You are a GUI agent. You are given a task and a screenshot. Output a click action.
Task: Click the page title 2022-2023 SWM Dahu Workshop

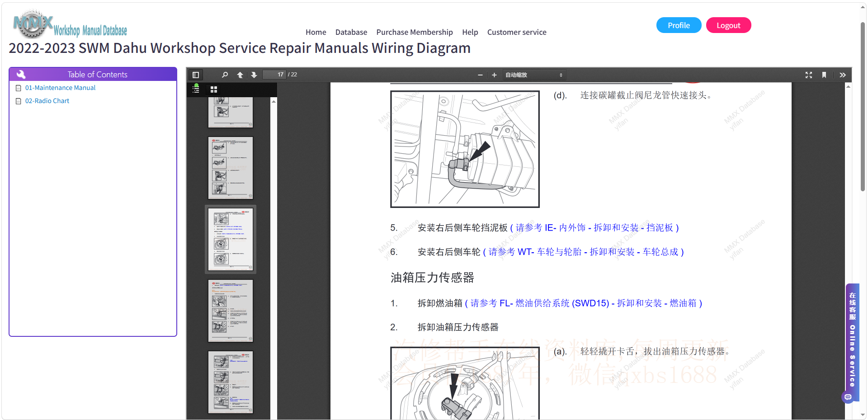(x=240, y=48)
